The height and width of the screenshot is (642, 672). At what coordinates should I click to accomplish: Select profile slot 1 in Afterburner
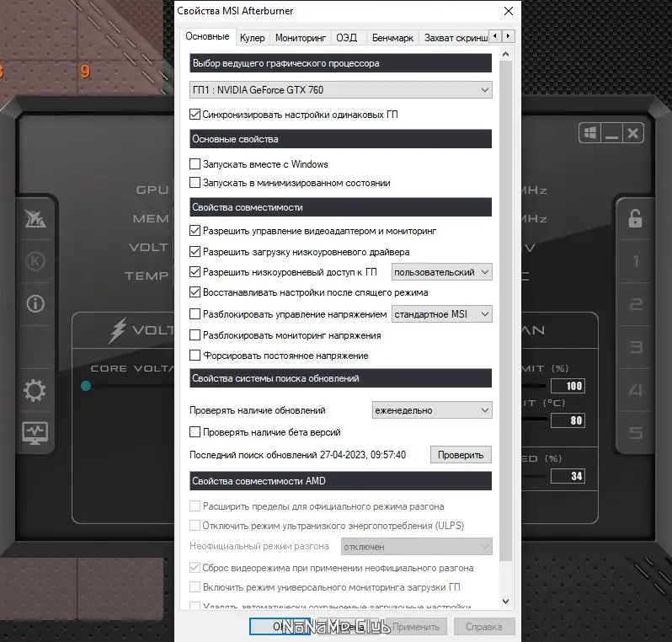[x=636, y=260]
